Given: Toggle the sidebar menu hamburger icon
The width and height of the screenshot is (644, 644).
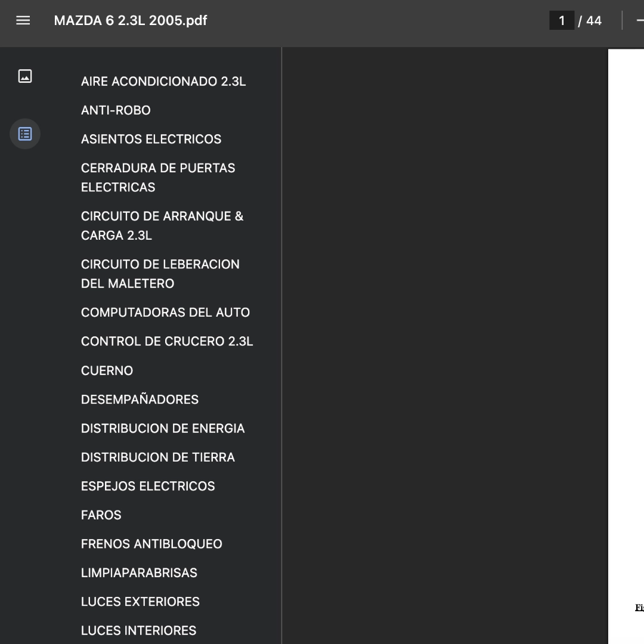Looking at the screenshot, I should [x=23, y=20].
